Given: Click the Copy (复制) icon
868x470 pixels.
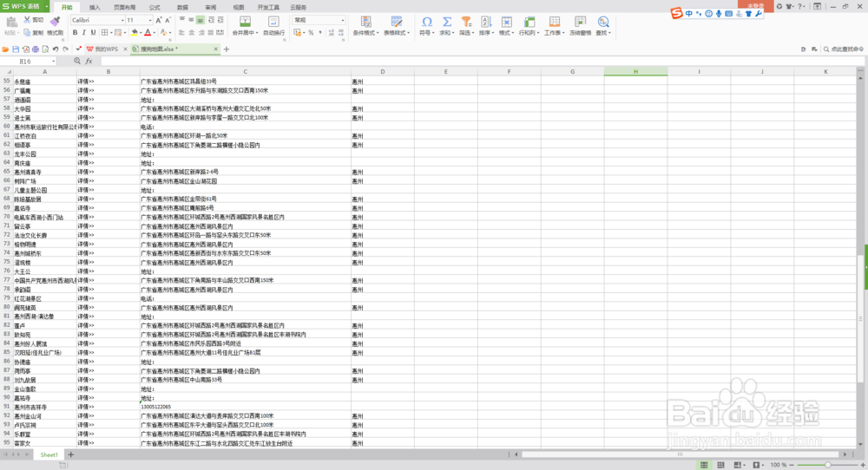Looking at the screenshot, I should click(27, 33).
